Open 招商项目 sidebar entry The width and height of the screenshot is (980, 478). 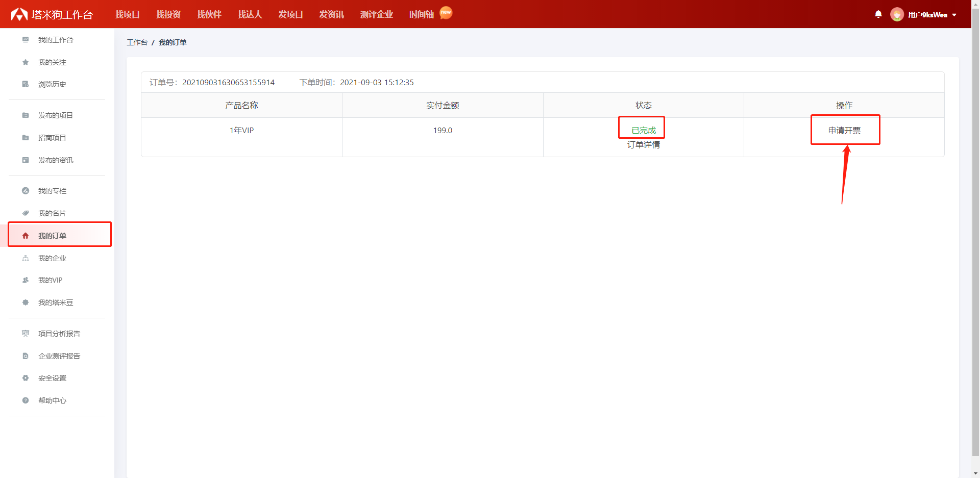[x=52, y=138]
